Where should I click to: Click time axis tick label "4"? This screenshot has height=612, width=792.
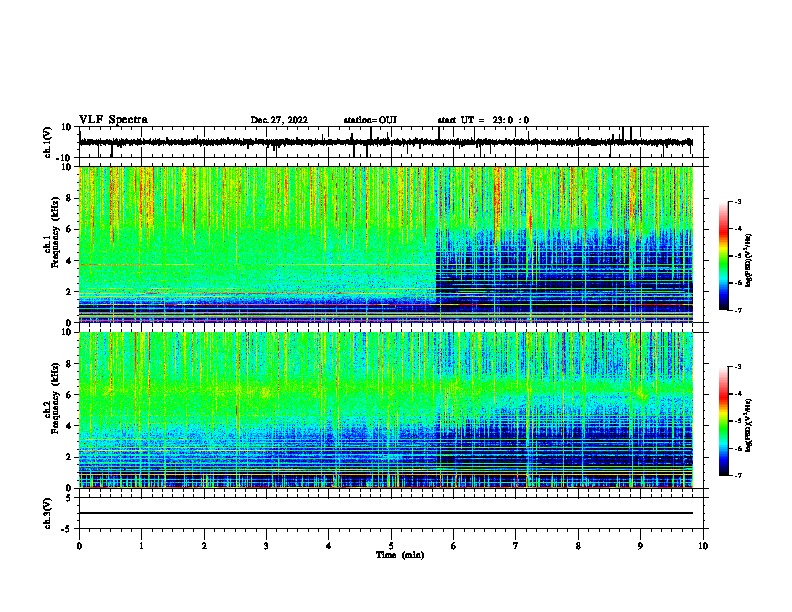(x=329, y=546)
